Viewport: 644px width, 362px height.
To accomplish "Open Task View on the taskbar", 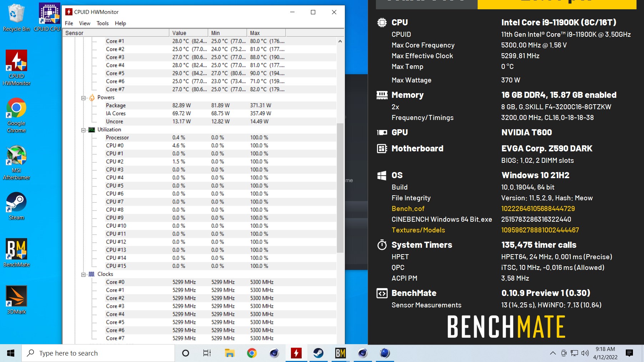I will click(x=207, y=353).
